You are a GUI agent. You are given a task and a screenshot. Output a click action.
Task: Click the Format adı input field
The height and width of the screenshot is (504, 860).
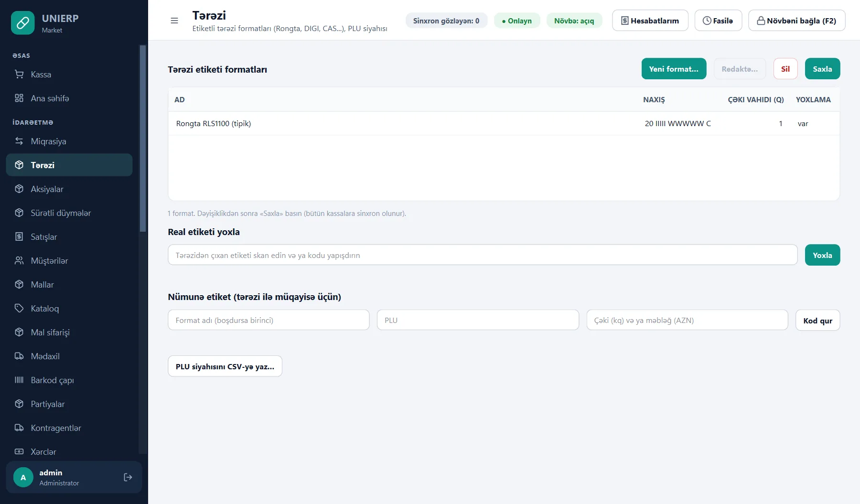point(269,320)
